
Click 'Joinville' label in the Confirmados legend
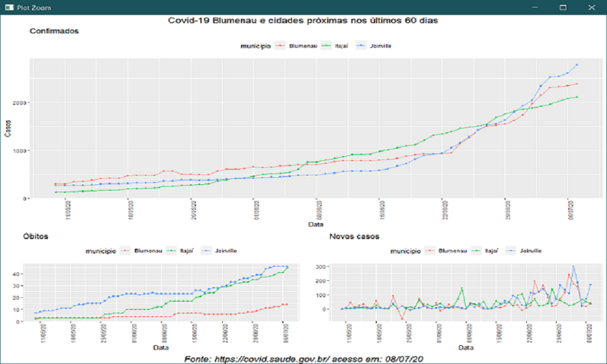tap(381, 46)
